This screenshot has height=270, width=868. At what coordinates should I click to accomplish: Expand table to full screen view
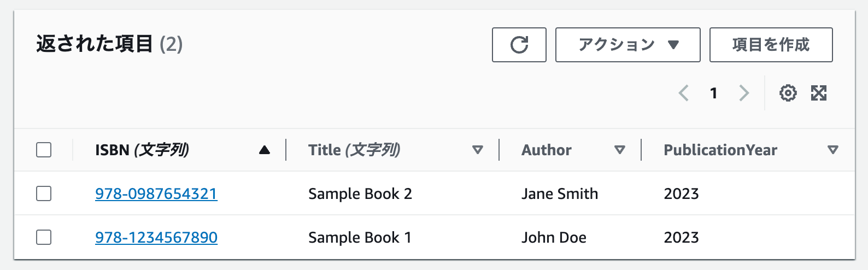819,93
